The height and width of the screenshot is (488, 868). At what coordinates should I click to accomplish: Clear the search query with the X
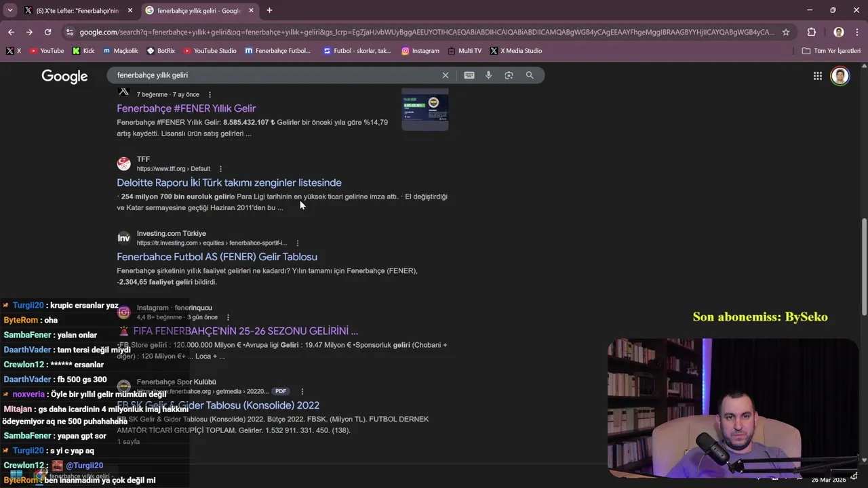(x=446, y=75)
